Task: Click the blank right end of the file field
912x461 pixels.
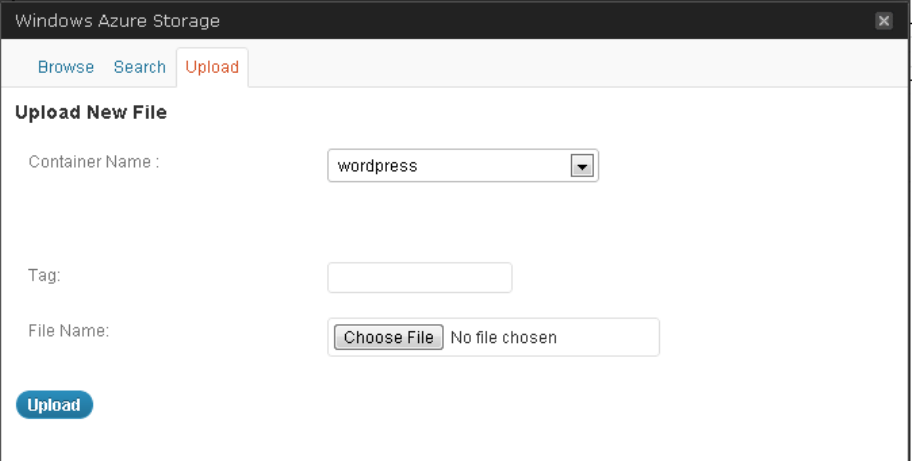Action: pyautogui.click(x=620, y=338)
